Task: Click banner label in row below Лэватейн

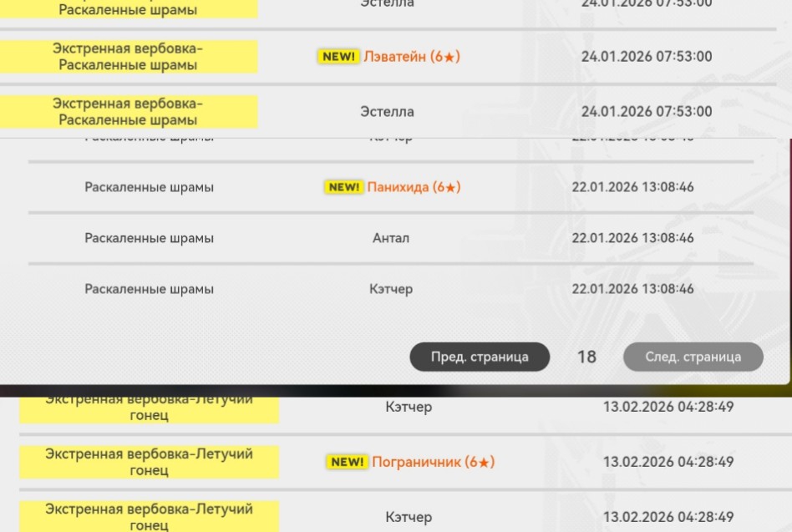Action: coord(129,112)
